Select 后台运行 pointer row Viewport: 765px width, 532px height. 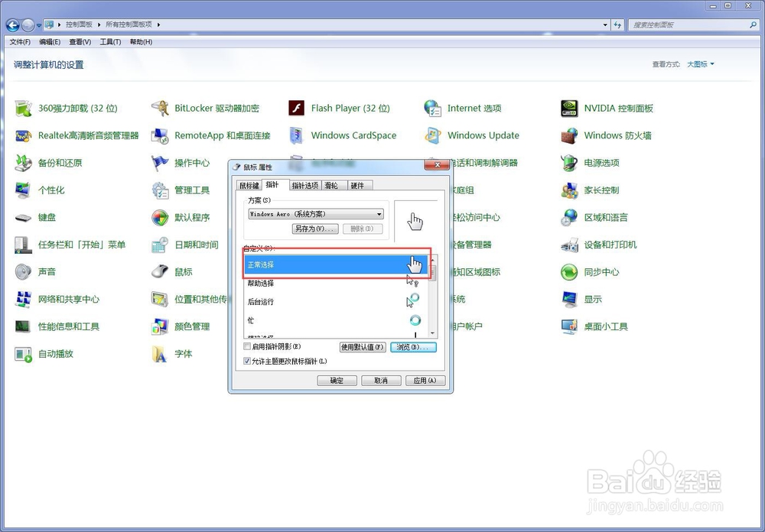336,302
